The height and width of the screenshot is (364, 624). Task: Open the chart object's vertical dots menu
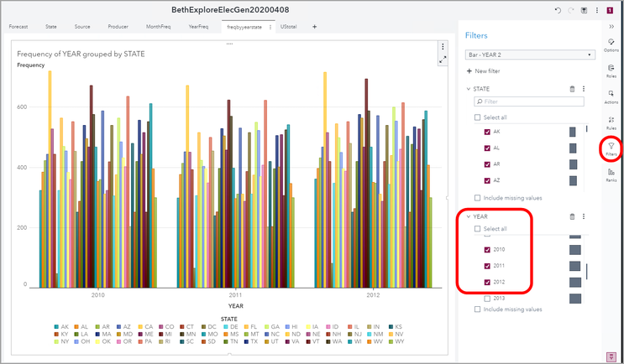point(443,46)
